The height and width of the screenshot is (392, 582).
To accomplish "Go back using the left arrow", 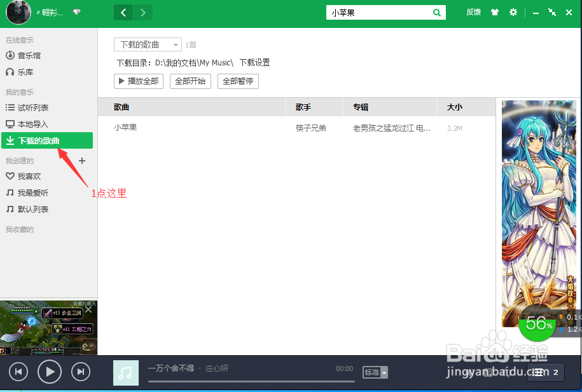I will tap(123, 11).
